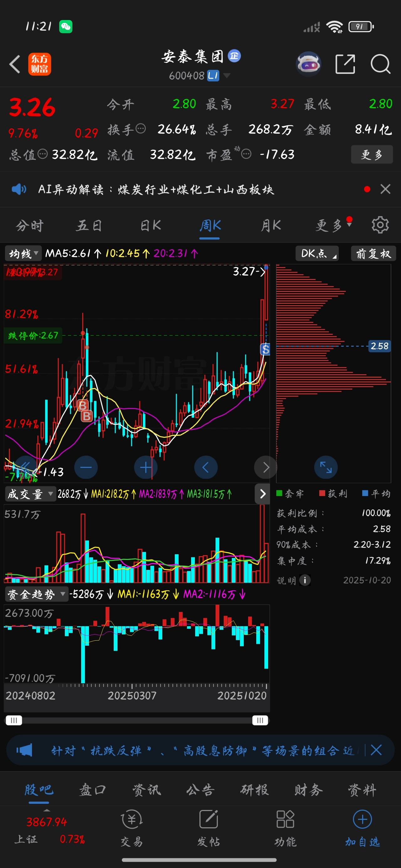The height and width of the screenshot is (868, 401).
Task: Open the 股吧 tab
Action: (39, 789)
